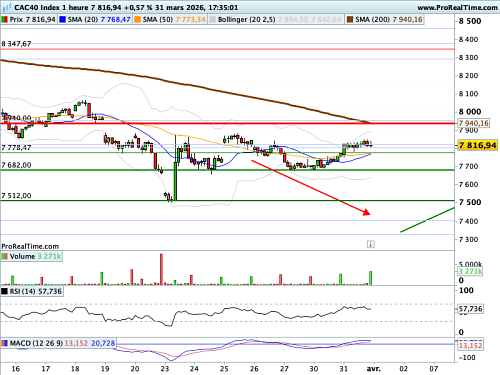The image size is (500, 375).
Task: Select the orange SMA (50) color swatch
Action: click(x=137, y=20)
